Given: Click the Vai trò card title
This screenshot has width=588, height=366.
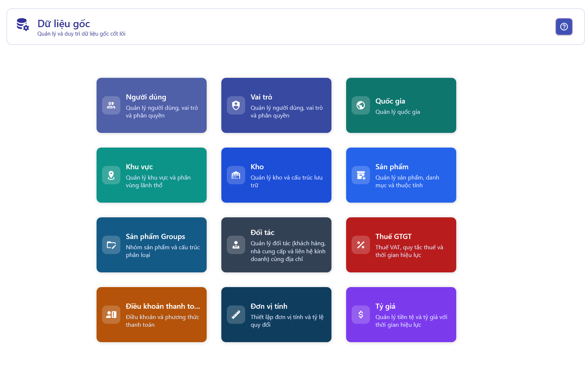Looking at the screenshot, I should click(261, 97).
